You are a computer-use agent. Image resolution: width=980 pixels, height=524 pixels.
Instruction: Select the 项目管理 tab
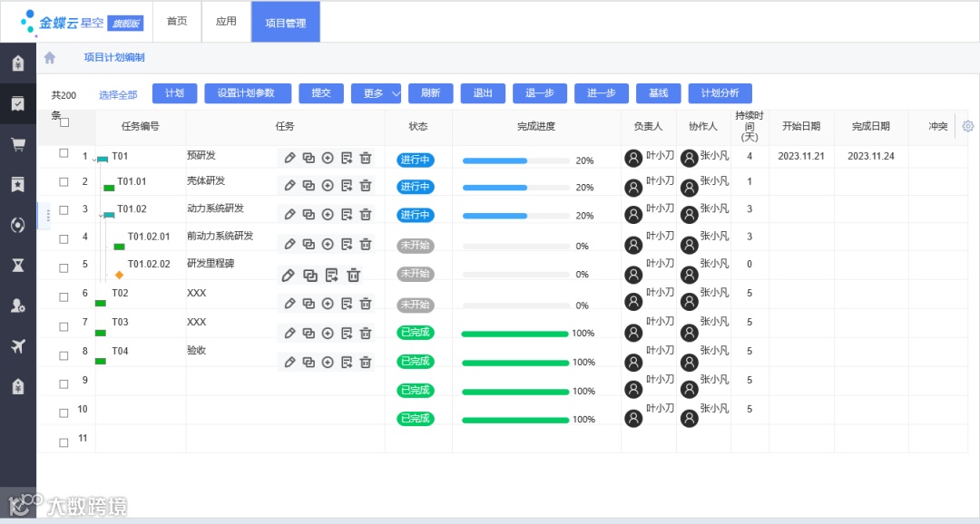coord(286,22)
